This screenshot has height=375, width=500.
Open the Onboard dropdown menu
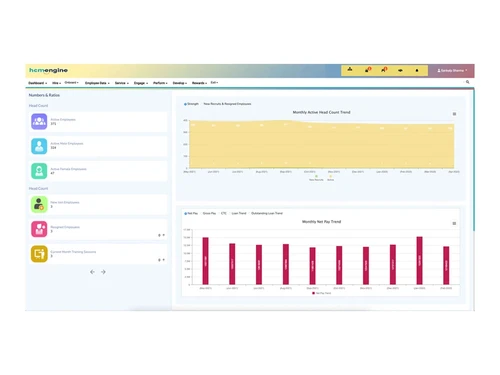click(71, 82)
